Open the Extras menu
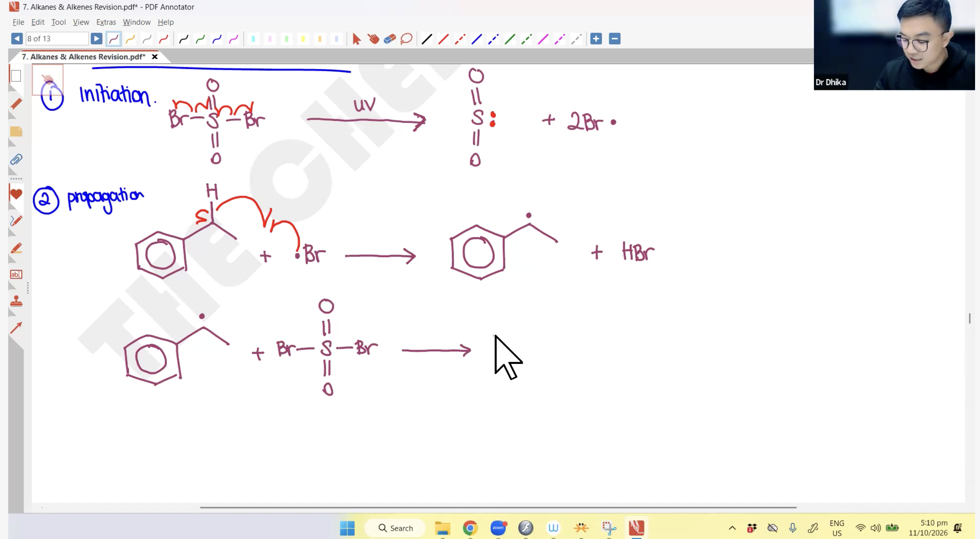Viewport: 980px width, 539px height. (106, 22)
